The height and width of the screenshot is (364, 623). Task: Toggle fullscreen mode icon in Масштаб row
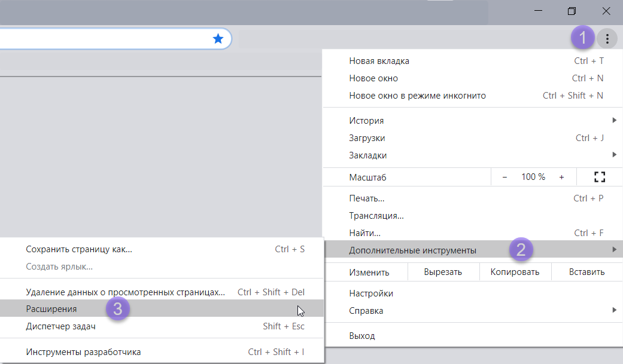click(600, 177)
